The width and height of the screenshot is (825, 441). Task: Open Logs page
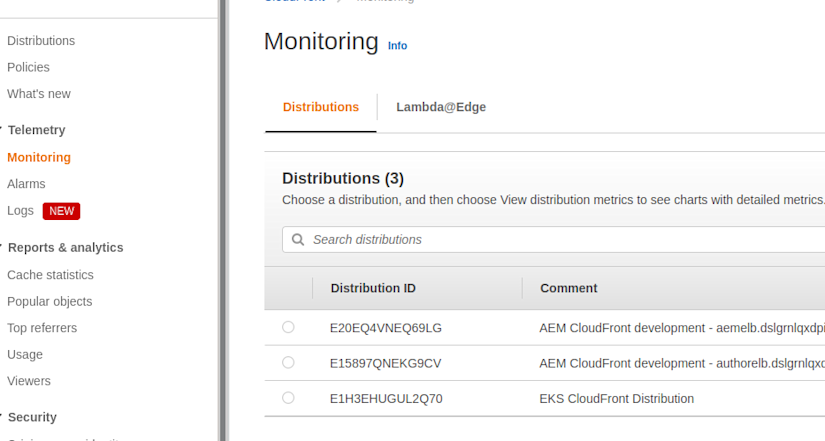[x=21, y=211]
